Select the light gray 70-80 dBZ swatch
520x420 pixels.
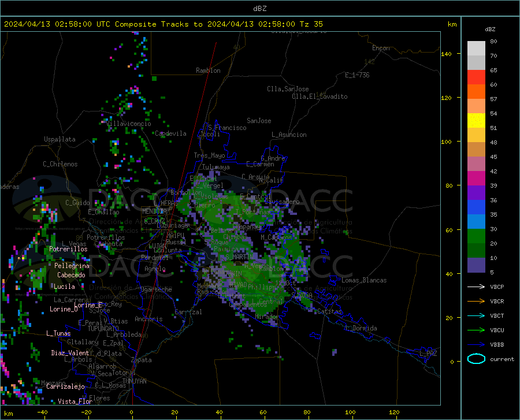pos(476,49)
